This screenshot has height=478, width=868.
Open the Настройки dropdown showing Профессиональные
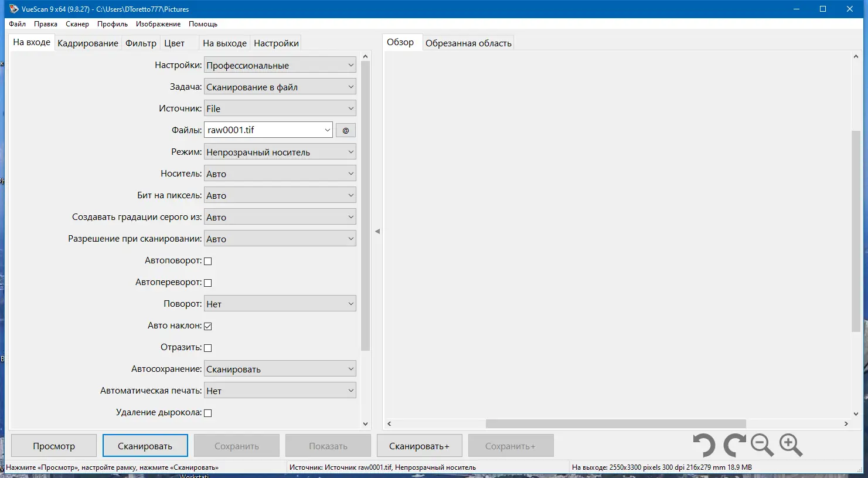pos(280,65)
